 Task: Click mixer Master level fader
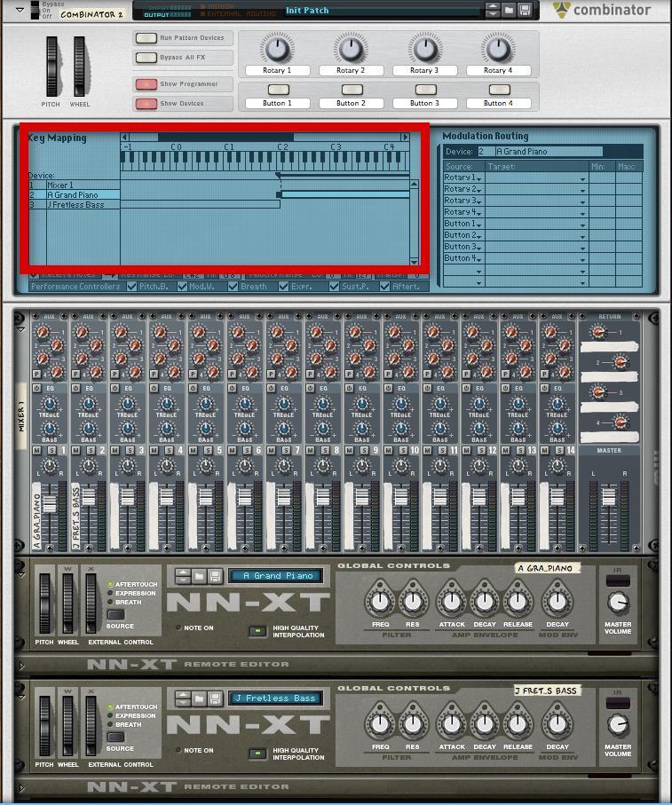pos(609,496)
